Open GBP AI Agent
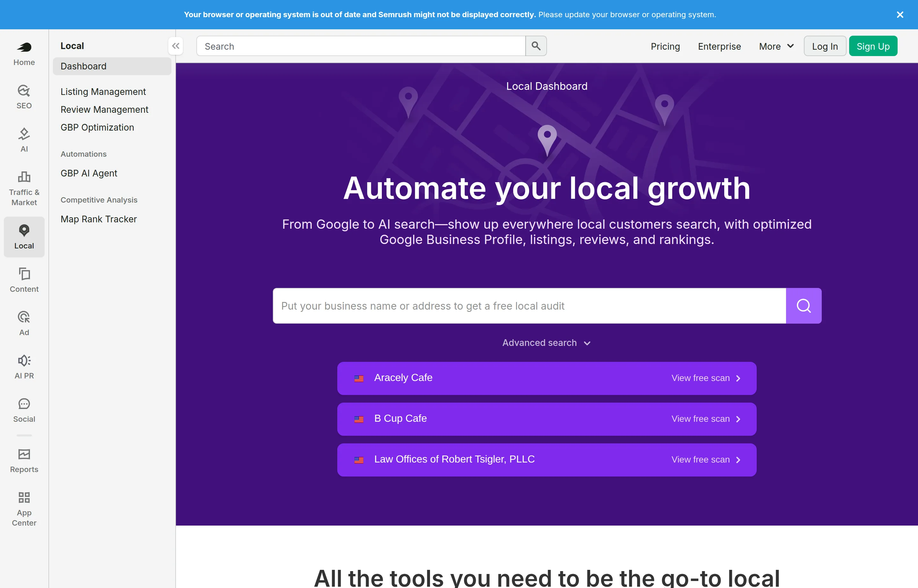 point(89,173)
